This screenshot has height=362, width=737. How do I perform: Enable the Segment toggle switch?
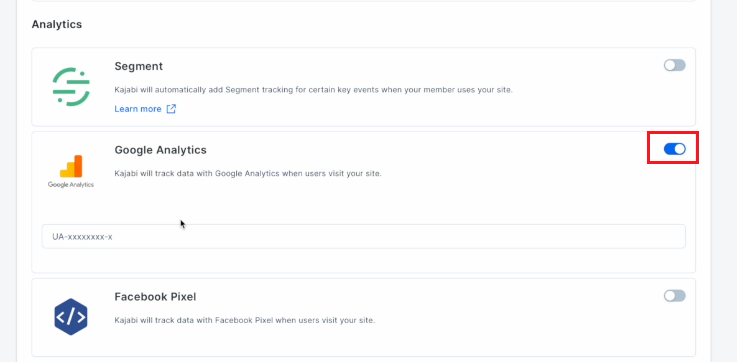[x=674, y=65]
